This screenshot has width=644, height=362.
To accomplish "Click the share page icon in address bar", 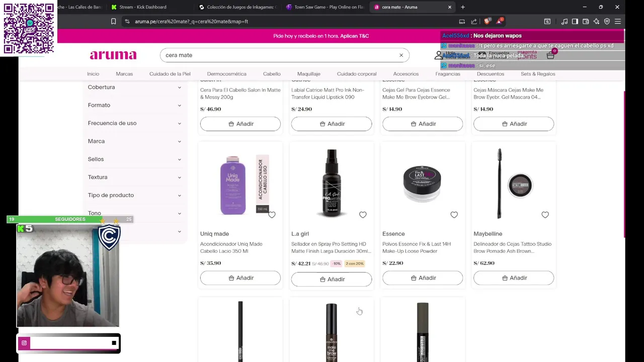I will 474,22.
